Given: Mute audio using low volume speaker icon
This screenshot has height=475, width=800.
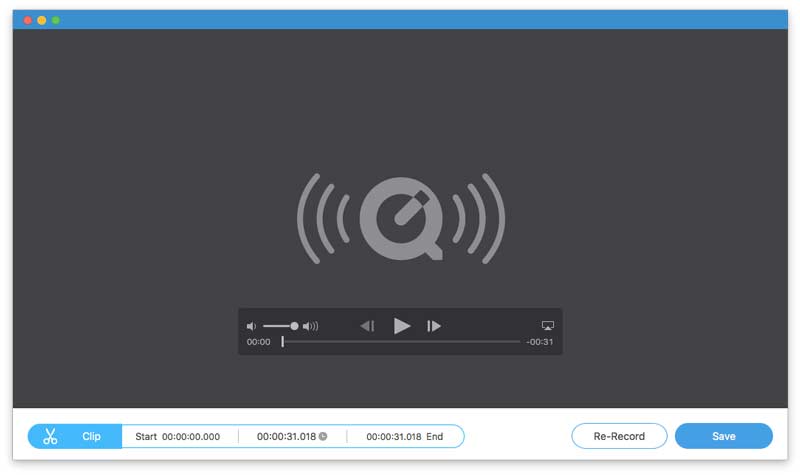Looking at the screenshot, I should point(252,326).
